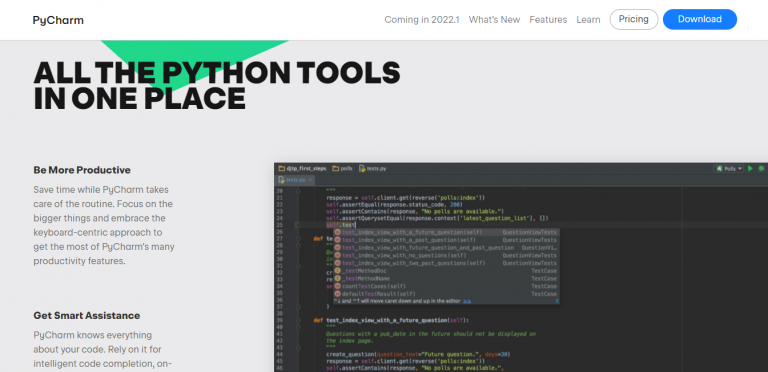Viewport: 768px width, 372px height.
Task: Select the tests.py editor tab
Action: tap(293, 180)
